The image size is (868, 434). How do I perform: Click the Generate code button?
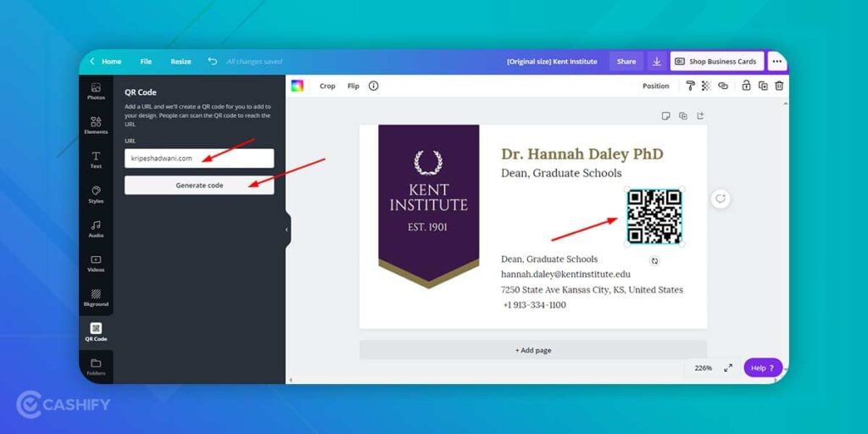(199, 186)
